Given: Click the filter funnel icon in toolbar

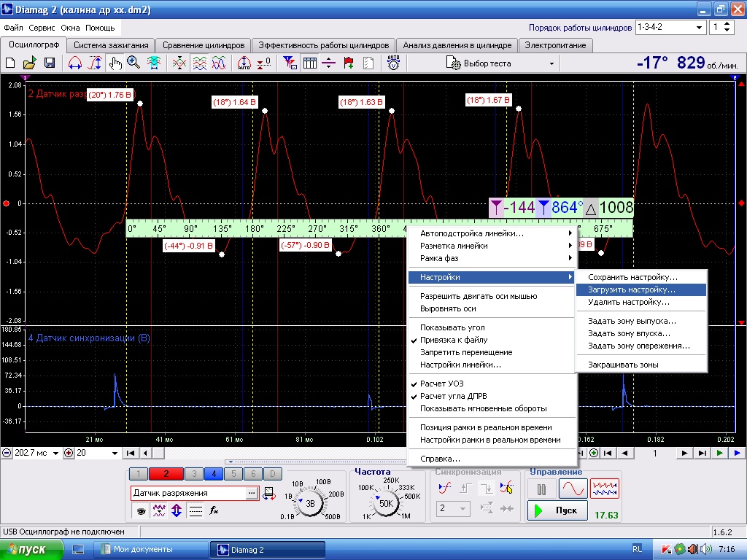Looking at the screenshot, I should tap(290, 63).
